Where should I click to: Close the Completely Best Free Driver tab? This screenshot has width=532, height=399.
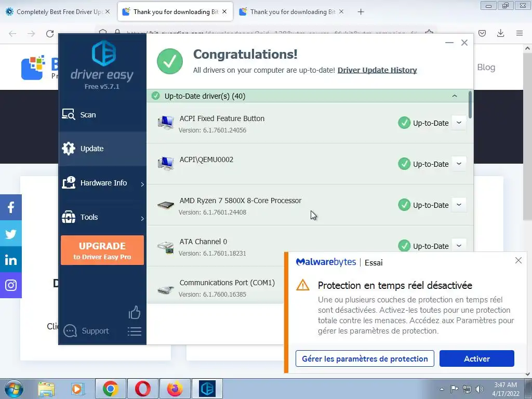[108, 11]
